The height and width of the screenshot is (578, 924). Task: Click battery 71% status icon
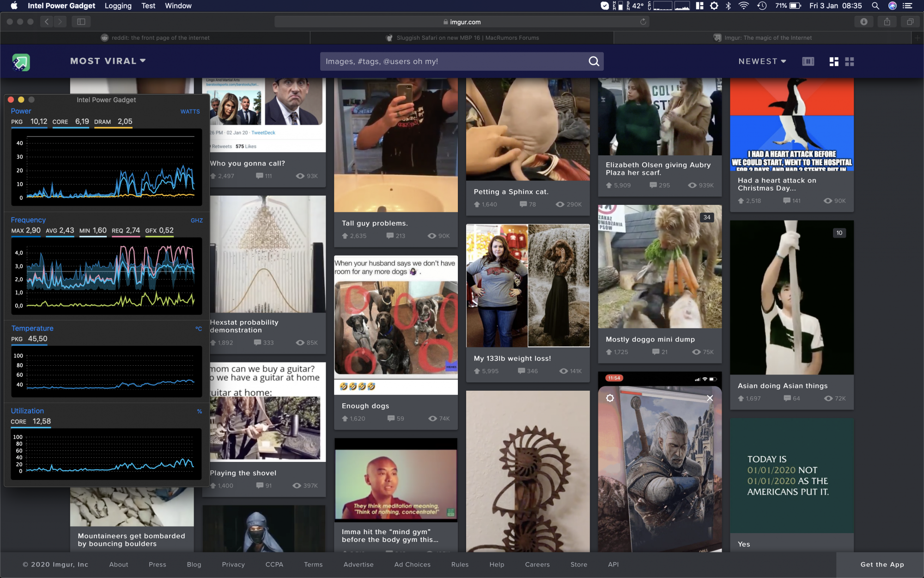(788, 6)
